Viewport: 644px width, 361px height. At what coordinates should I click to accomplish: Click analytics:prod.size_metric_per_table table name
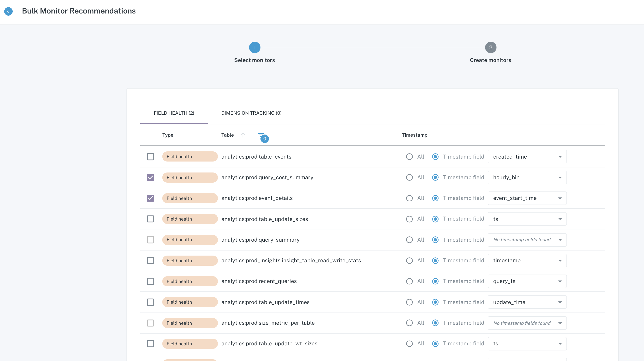coord(268,323)
